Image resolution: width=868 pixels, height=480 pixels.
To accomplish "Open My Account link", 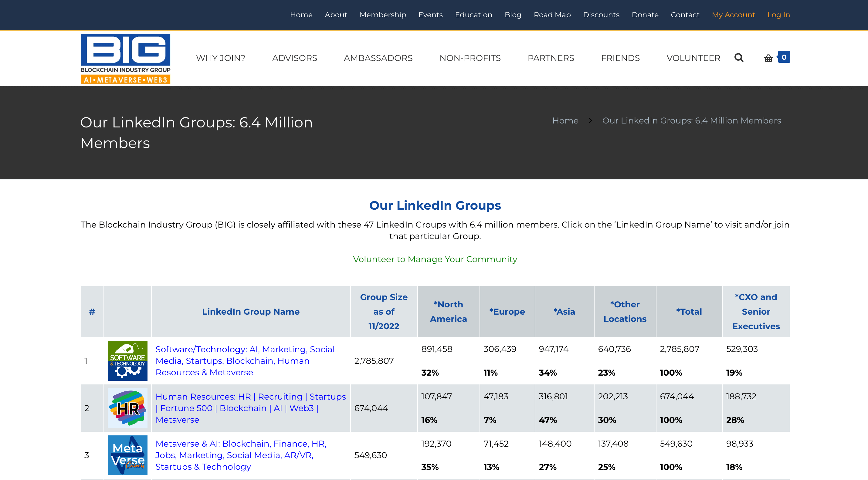I will coord(733,15).
